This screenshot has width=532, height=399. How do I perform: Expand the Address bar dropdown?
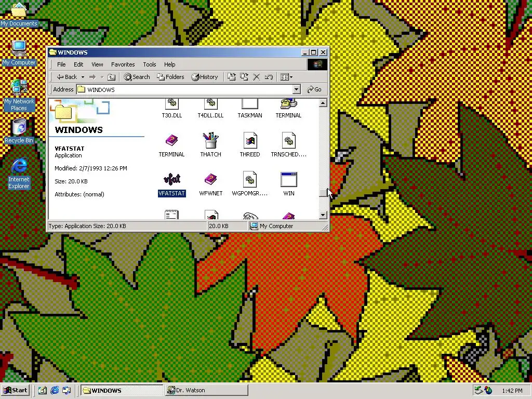297,89
